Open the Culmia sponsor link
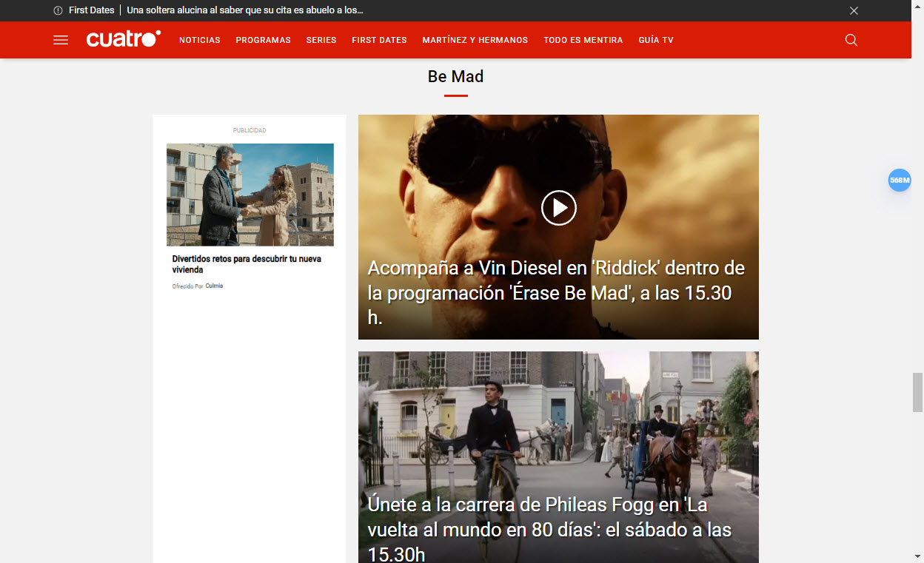 click(214, 286)
